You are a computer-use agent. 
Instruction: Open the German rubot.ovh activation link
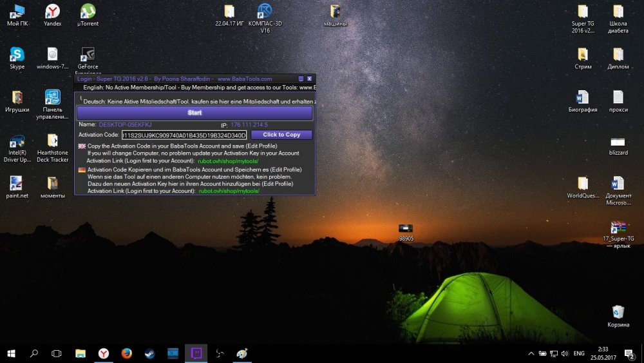point(229,191)
